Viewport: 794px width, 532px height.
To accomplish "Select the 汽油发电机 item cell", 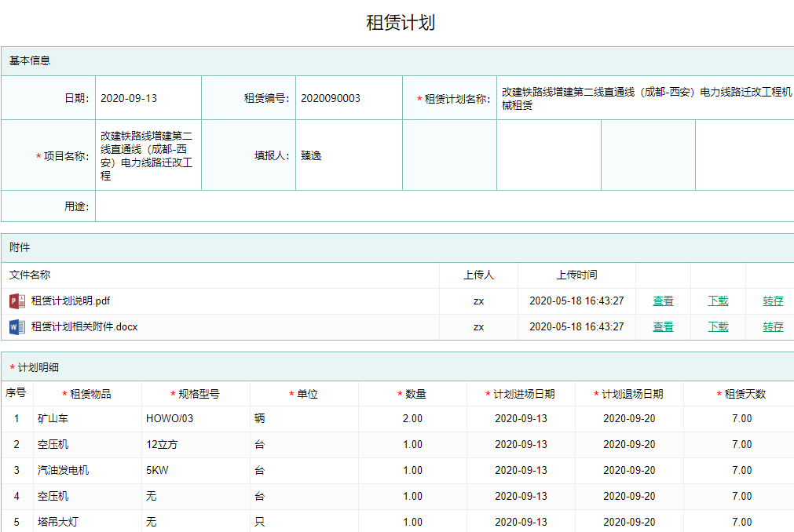I will (88, 470).
